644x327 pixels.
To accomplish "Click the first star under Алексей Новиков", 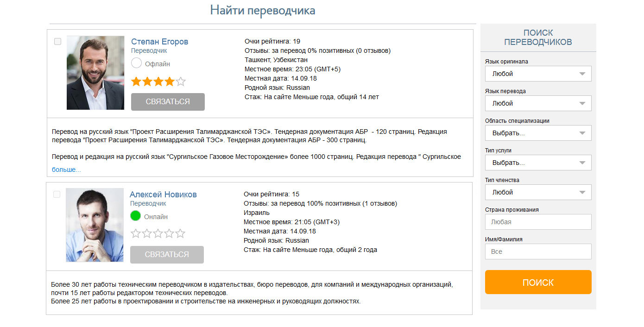I will pyautogui.click(x=135, y=233).
